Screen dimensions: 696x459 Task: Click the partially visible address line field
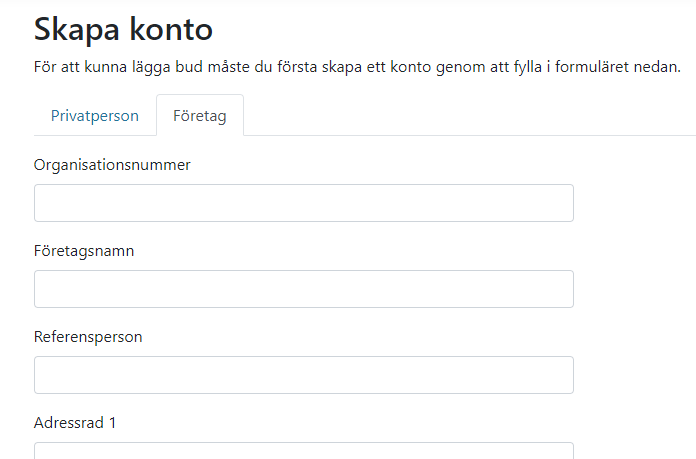pyautogui.click(x=304, y=451)
